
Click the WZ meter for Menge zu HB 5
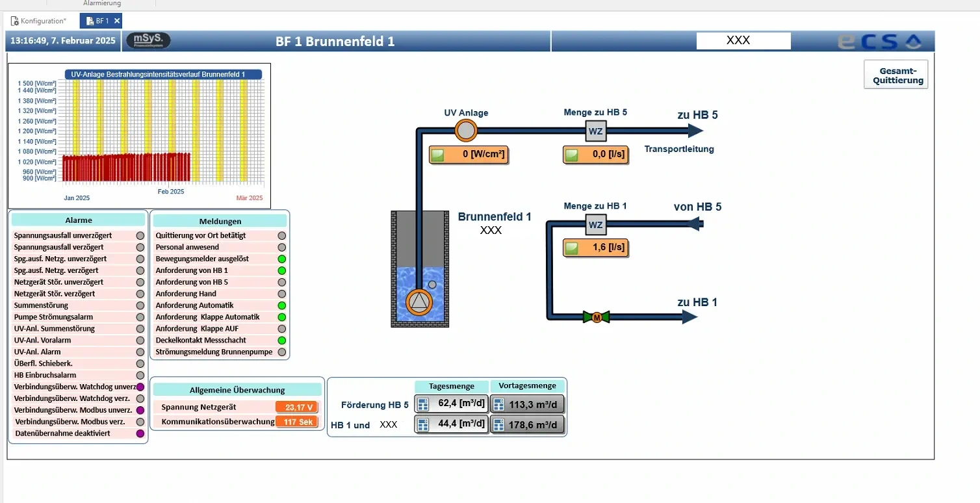[595, 131]
